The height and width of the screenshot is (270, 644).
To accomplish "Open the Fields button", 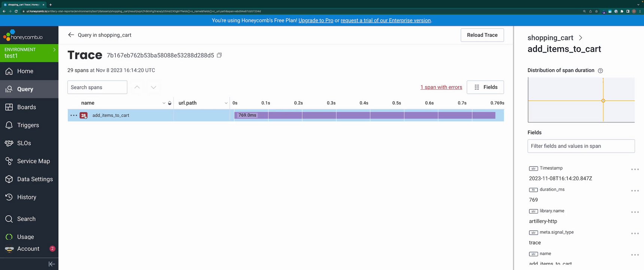I will coord(485,87).
